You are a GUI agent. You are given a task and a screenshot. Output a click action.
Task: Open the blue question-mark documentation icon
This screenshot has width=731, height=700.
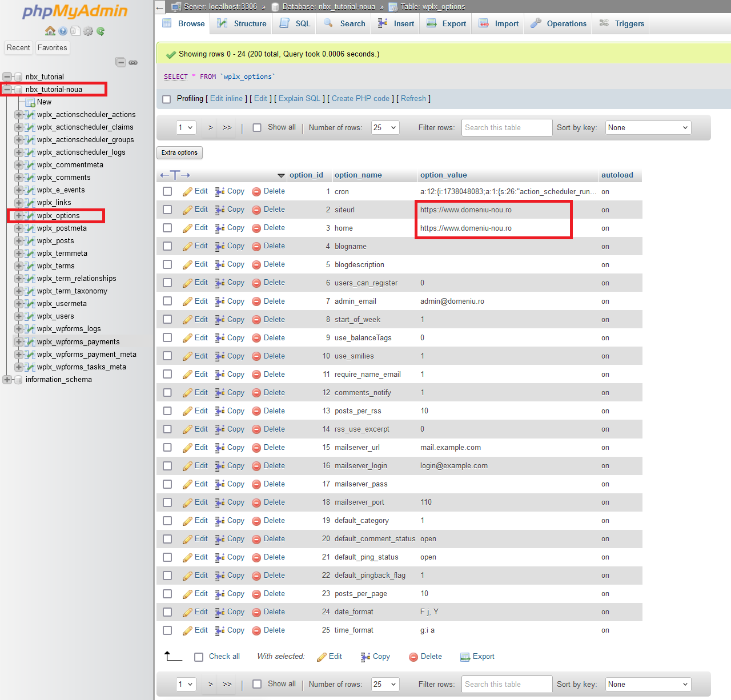pos(63,31)
